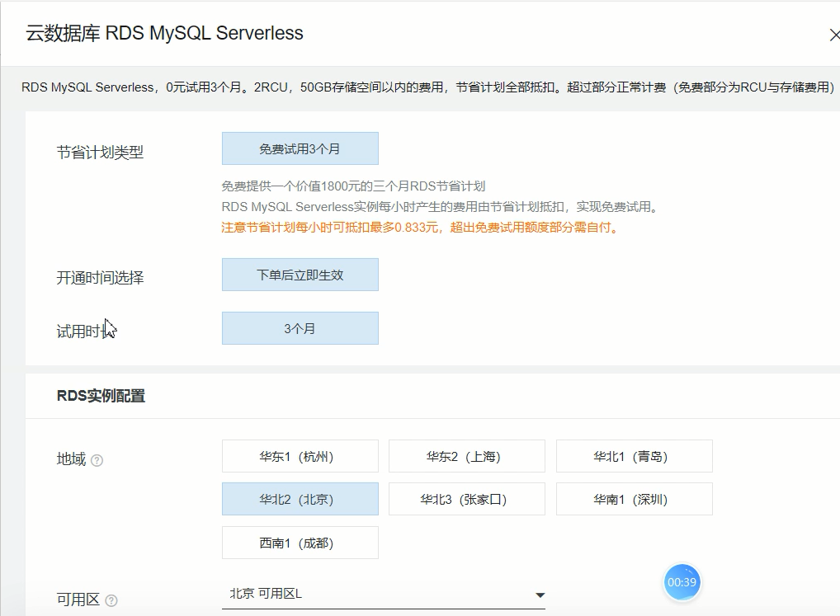Click the dialog title 云数据库 RDS MySQL Serverless
The image size is (840, 616).
click(164, 33)
